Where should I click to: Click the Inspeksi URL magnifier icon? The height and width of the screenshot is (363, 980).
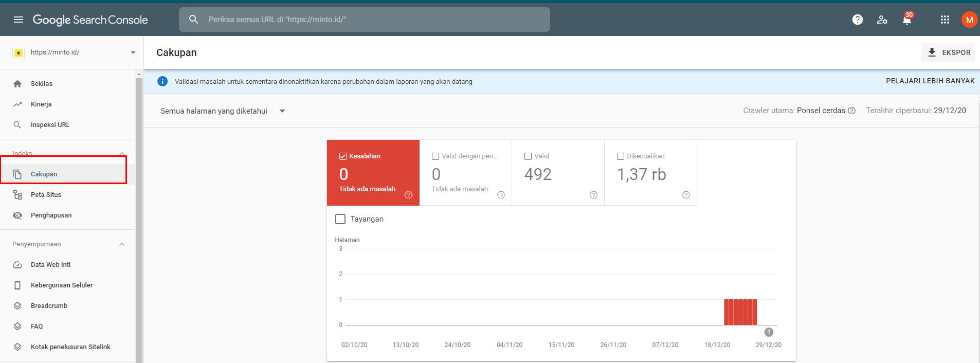click(17, 124)
